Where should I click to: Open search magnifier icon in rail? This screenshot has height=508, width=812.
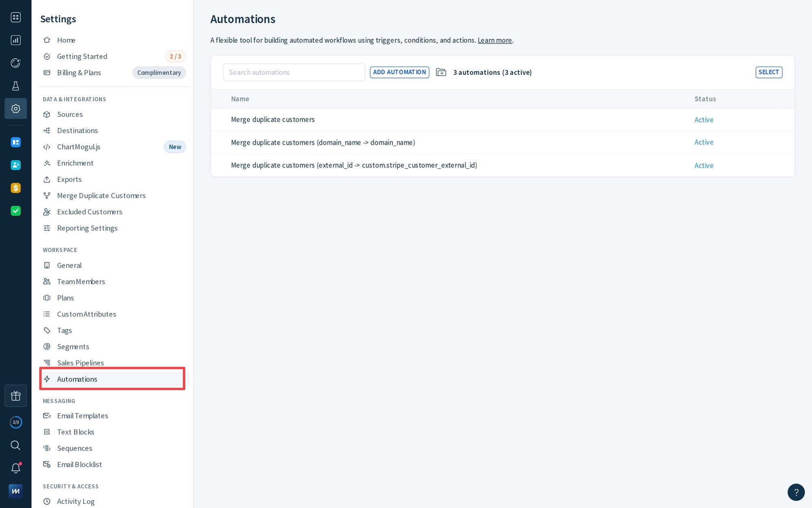15,445
